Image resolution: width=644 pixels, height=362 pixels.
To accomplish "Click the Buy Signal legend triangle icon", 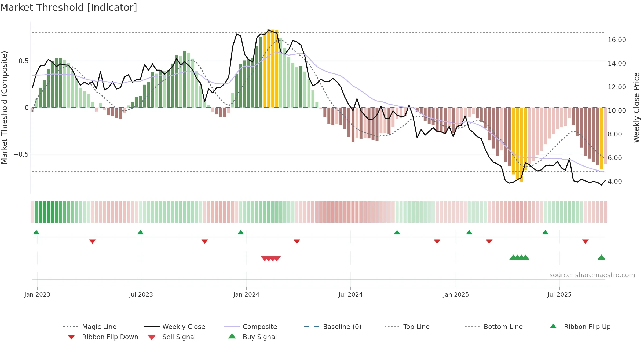I will tap(232, 336).
